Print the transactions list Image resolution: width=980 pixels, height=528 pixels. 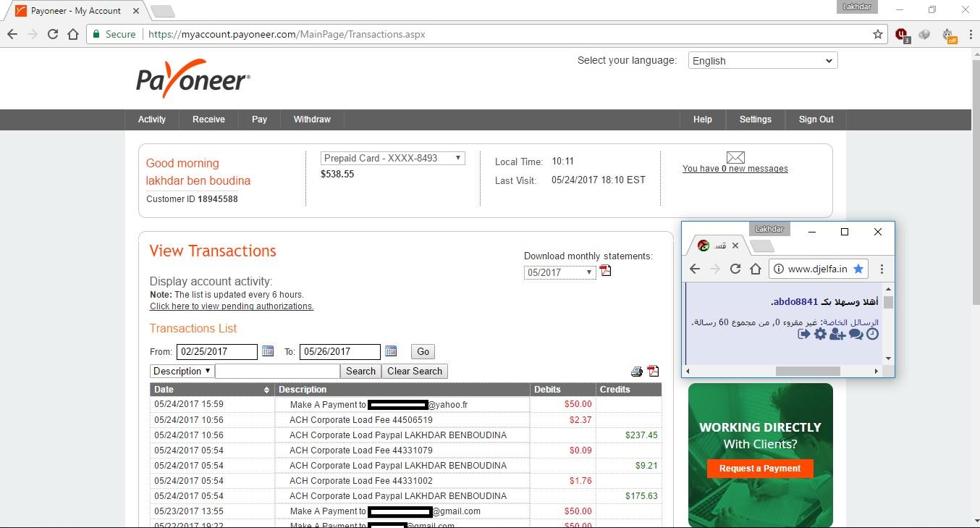[637, 372]
